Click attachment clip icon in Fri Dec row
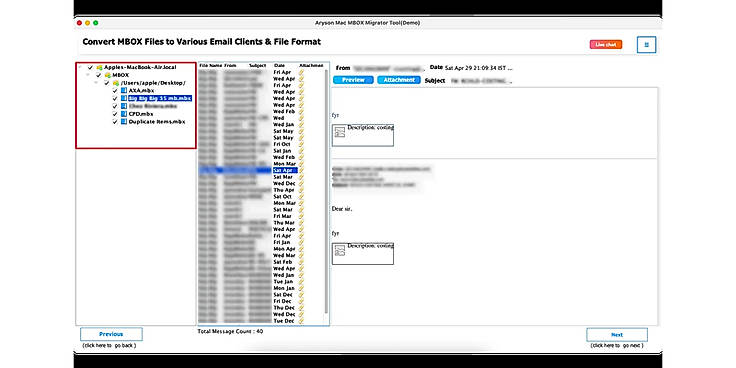The image size is (736, 368). coord(301,301)
